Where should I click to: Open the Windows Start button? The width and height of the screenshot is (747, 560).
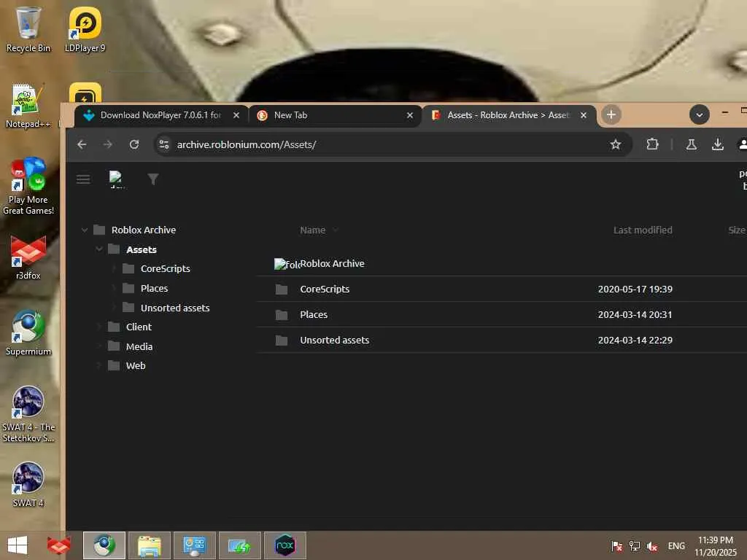18,545
